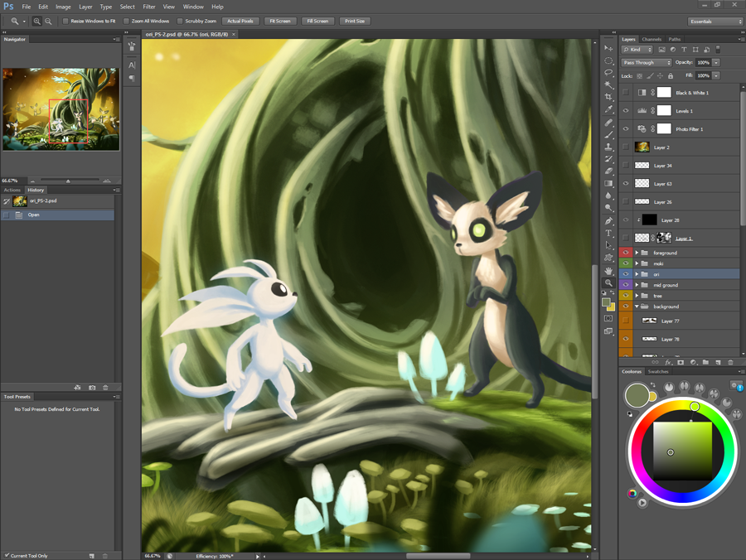Viewport: 746px width, 560px height.
Task: Click the Print Size button
Action: coord(355,22)
